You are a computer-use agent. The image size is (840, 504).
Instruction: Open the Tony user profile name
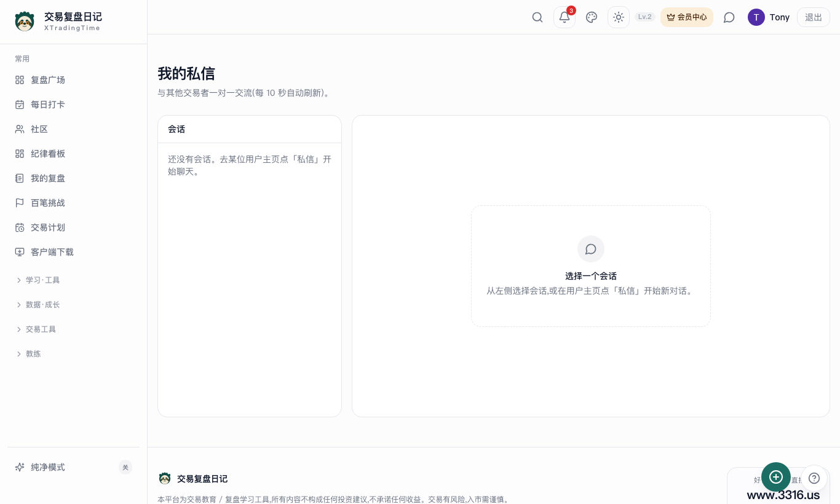[x=780, y=17]
